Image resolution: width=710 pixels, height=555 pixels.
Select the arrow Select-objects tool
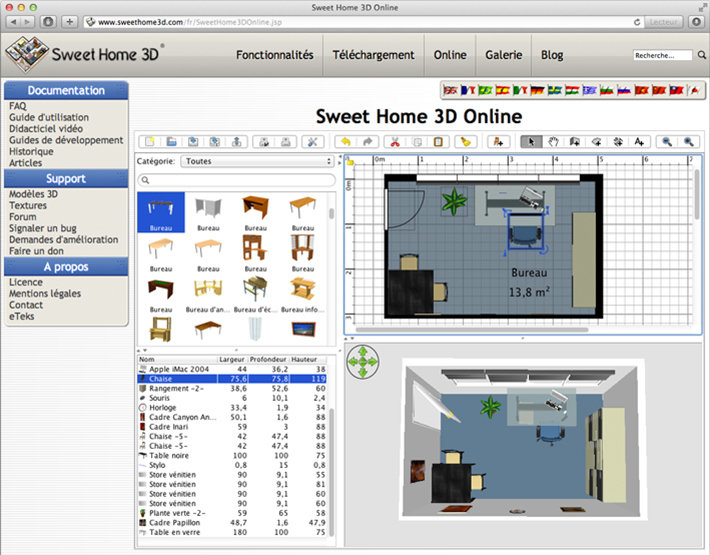point(530,142)
